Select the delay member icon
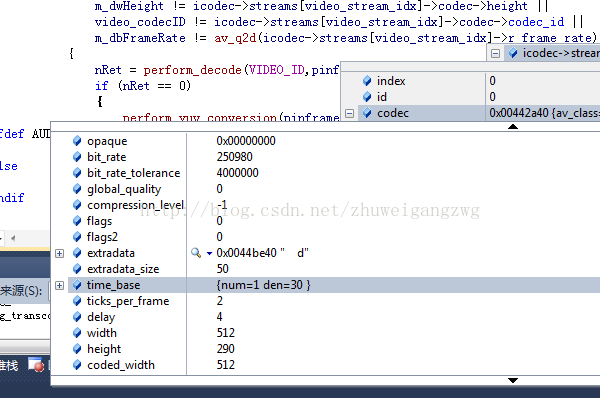This screenshot has height=398, width=600. [77, 317]
